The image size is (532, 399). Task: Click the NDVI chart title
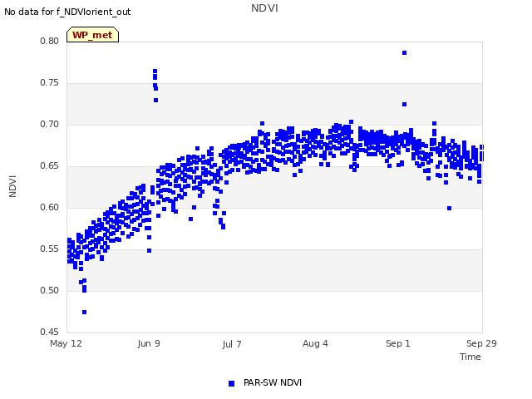pos(264,8)
